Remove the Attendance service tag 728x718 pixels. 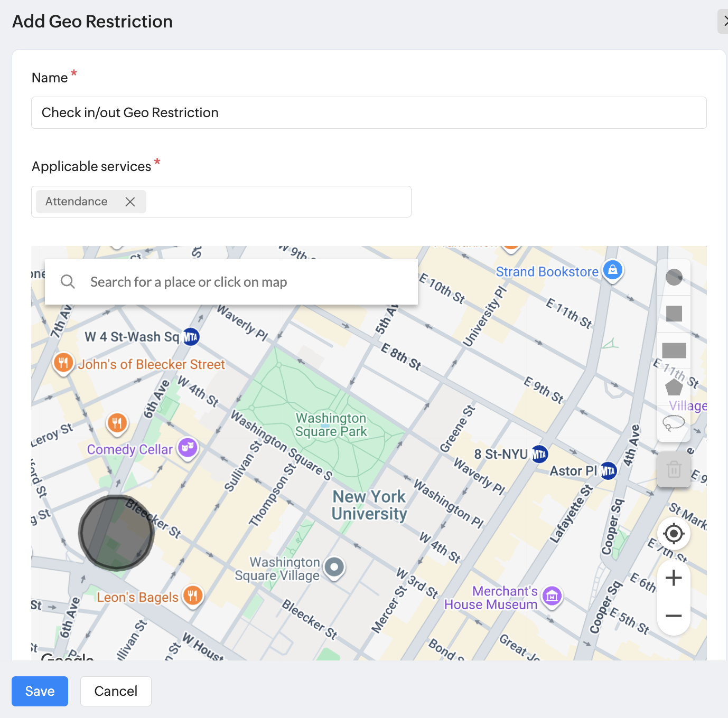pos(130,202)
